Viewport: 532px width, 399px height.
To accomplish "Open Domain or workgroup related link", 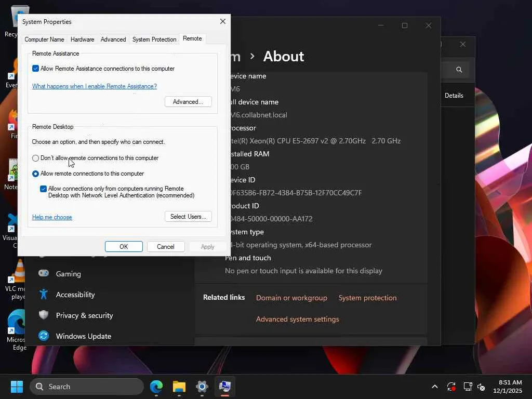I will pos(291,298).
